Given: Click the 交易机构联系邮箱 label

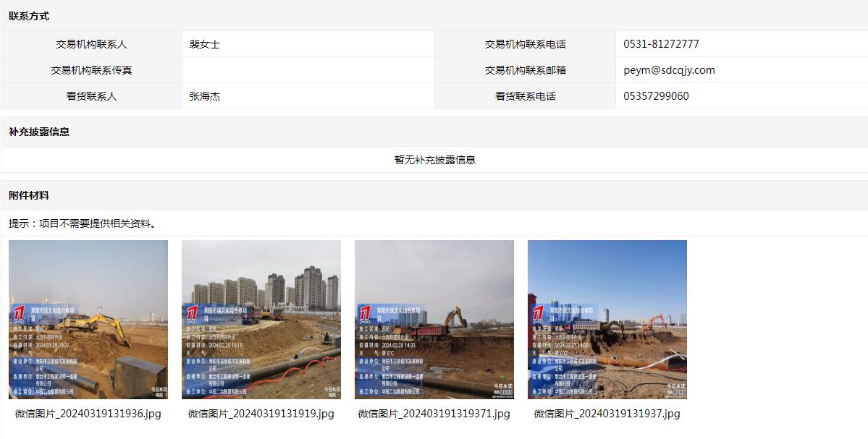Looking at the screenshot, I should pyautogui.click(x=525, y=70).
